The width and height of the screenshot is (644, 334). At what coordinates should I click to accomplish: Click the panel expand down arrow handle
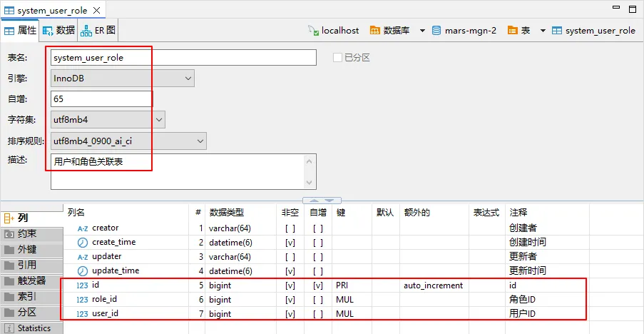(329, 201)
